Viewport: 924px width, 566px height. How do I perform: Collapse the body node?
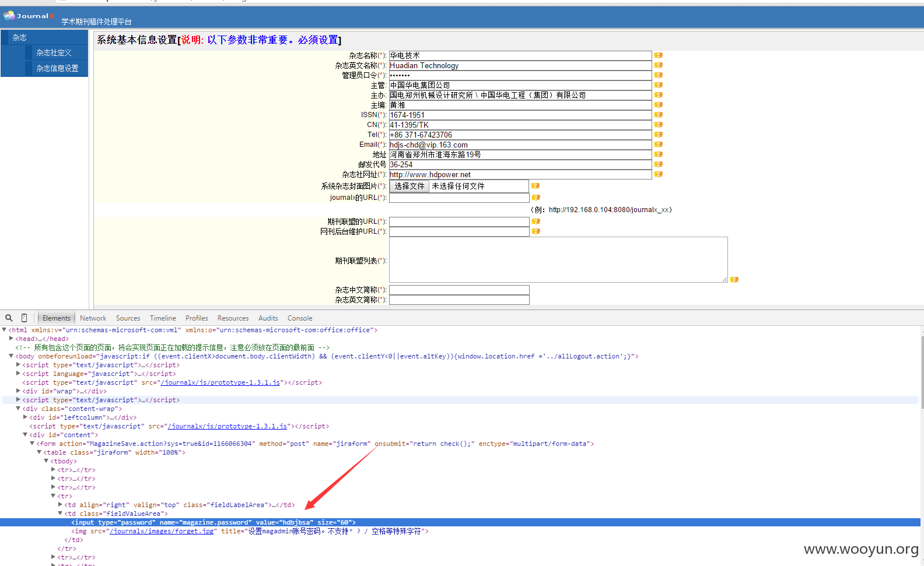pos(11,356)
